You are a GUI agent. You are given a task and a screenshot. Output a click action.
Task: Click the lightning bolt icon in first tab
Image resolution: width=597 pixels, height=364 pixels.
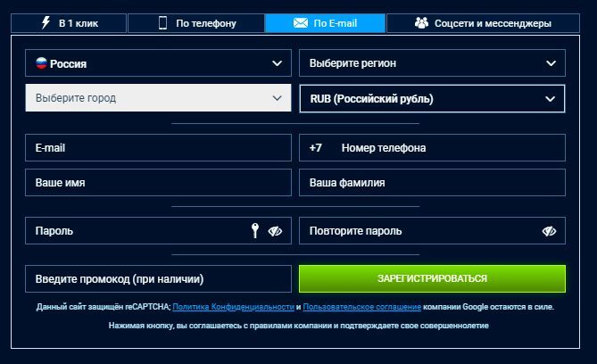(46, 23)
